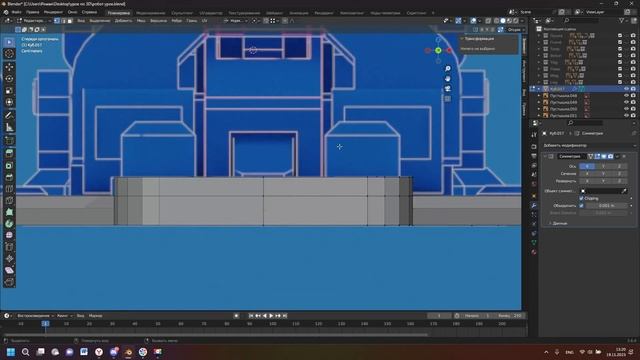Viewport: 640px width, 360px height.
Task: Toggle camera view gizmo in viewport
Action: click(x=448, y=89)
